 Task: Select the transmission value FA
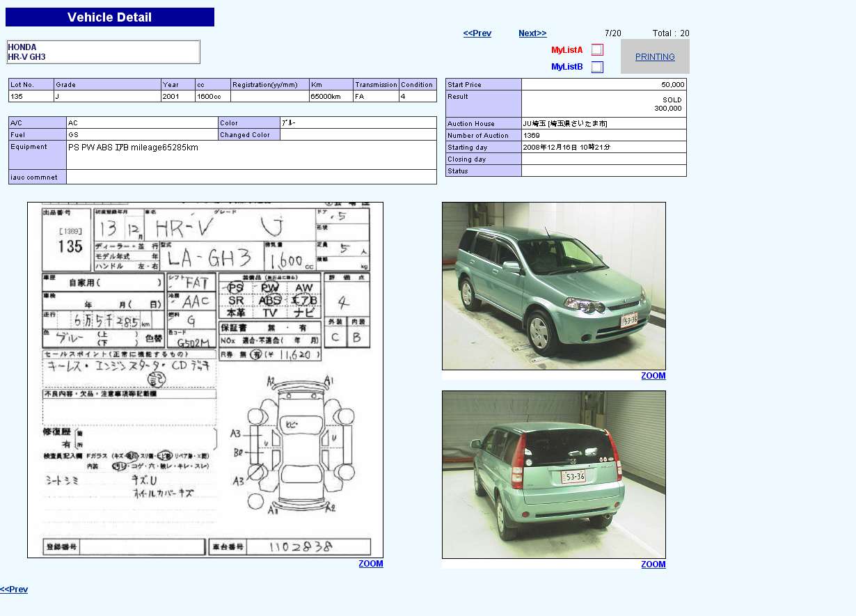pos(376,97)
